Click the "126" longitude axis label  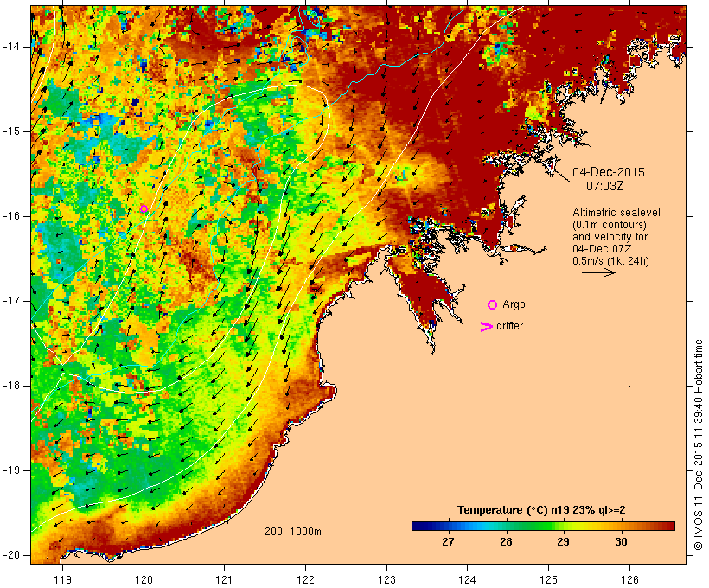[629, 579]
